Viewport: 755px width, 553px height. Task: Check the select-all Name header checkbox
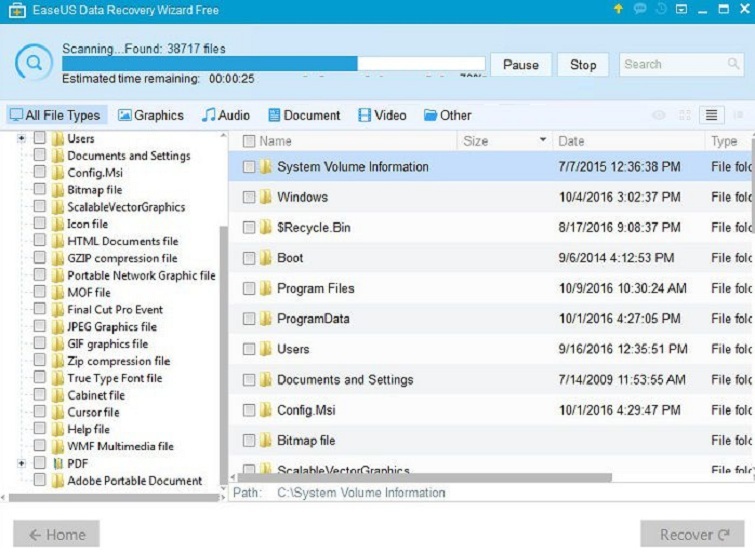[248, 141]
